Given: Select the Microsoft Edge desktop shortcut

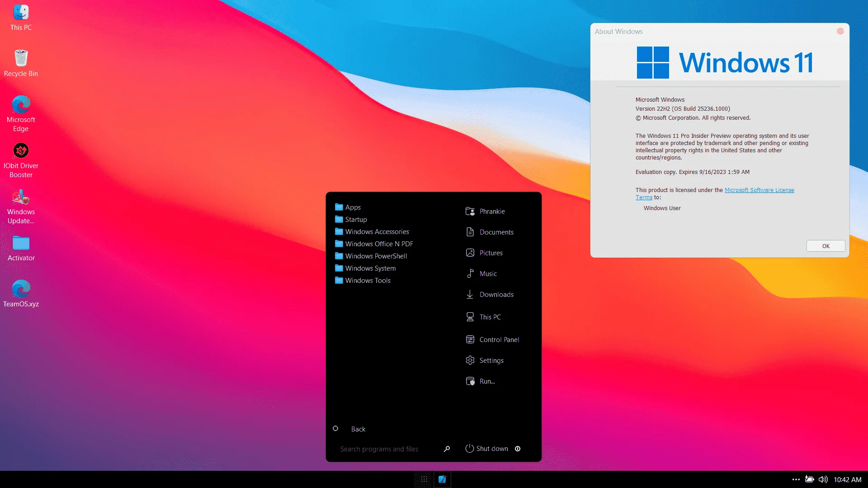Looking at the screenshot, I should [21, 114].
